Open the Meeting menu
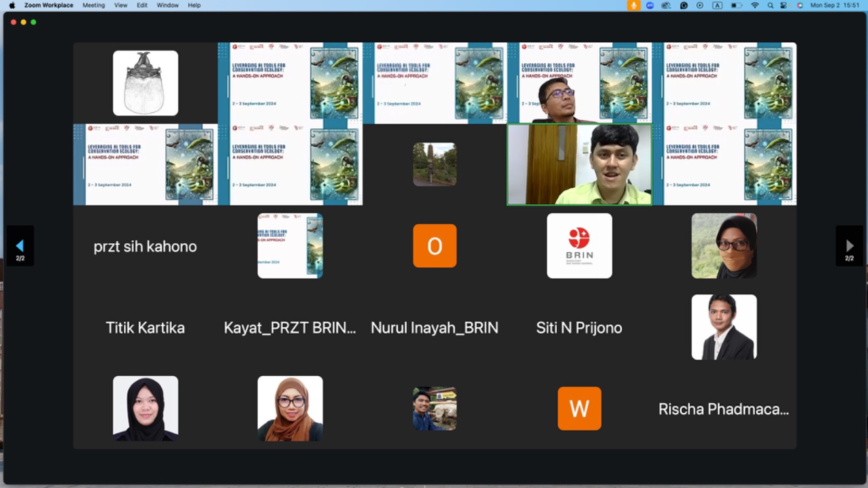Image resolution: width=868 pixels, height=488 pixels. [x=94, y=5]
